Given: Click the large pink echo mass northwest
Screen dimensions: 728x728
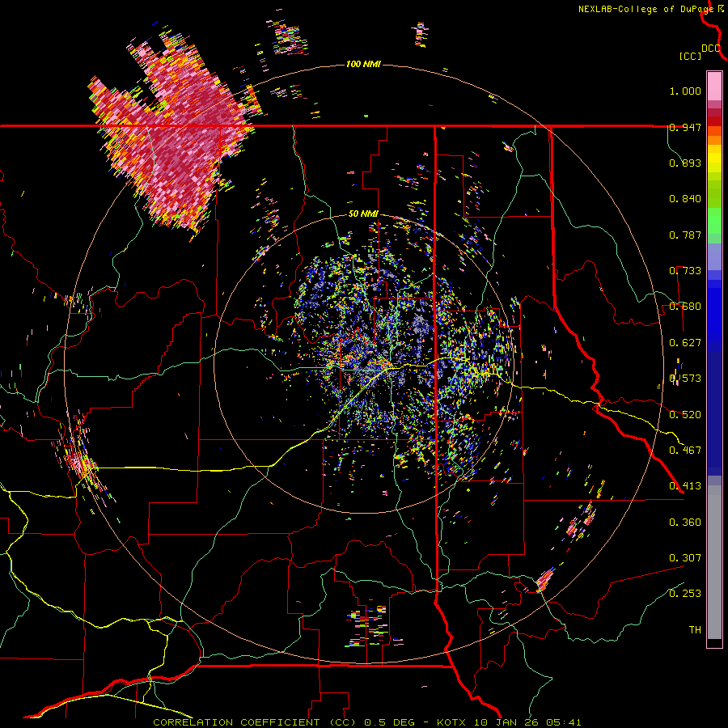Looking at the screenshot, I should (x=174, y=134).
